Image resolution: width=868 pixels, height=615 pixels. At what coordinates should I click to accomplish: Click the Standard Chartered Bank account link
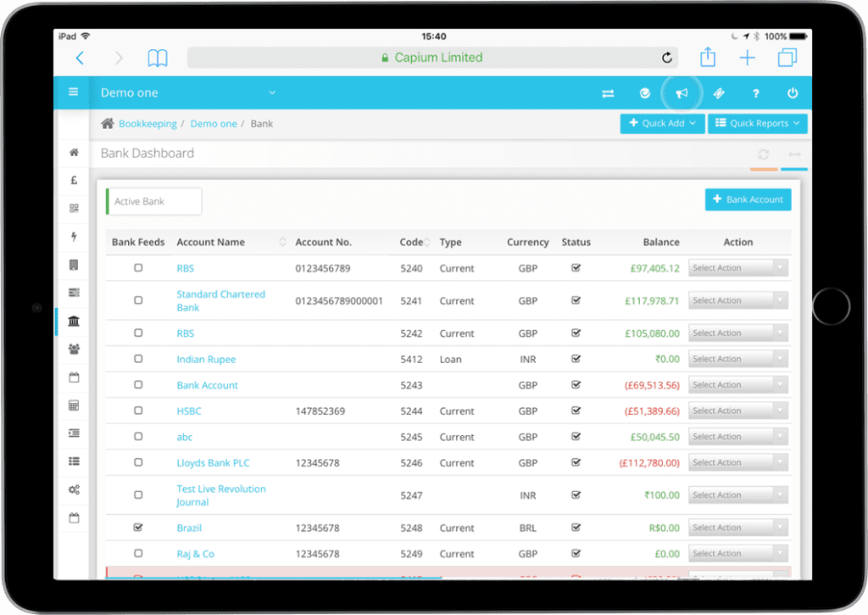pyautogui.click(x=220, y=300)
